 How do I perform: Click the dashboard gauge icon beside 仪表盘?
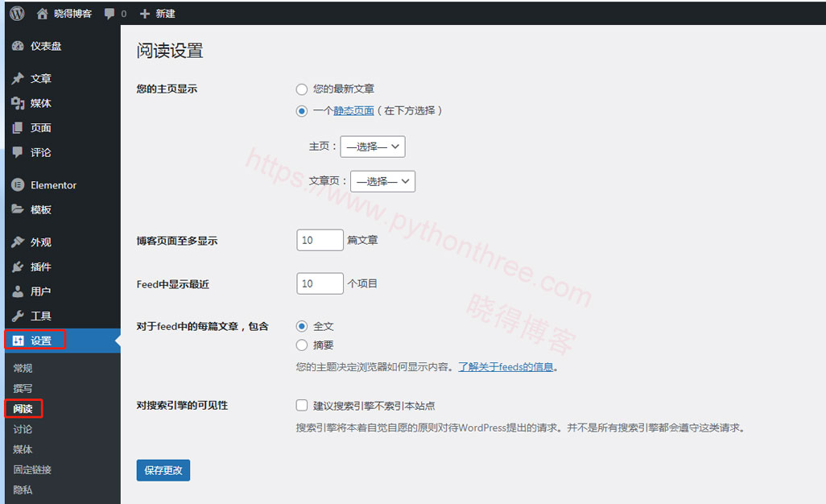click(x=18, y=46)
